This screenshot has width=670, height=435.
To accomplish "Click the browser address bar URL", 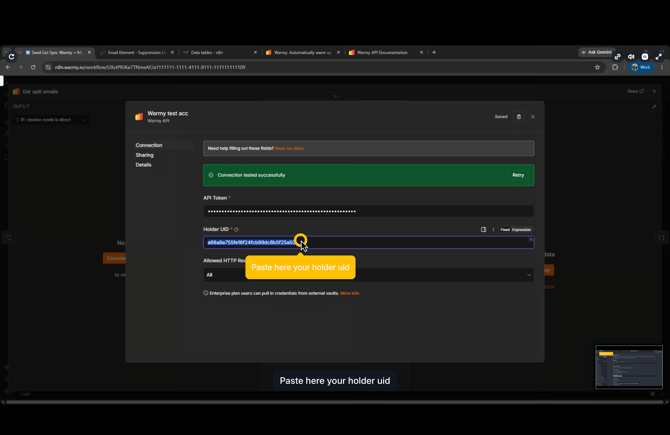I will pos(150,67).
